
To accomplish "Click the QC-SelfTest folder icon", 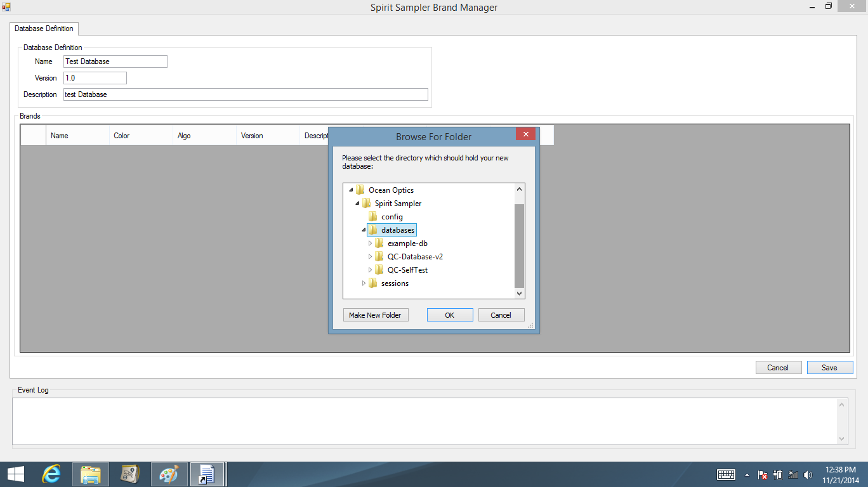I will pyautogui.click(x=379, y=269).
